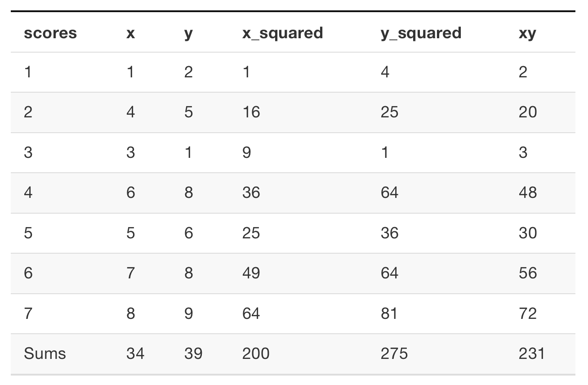The image size is (588, 385).
Task: Click the xy value 30
Action: click(527, 233)
